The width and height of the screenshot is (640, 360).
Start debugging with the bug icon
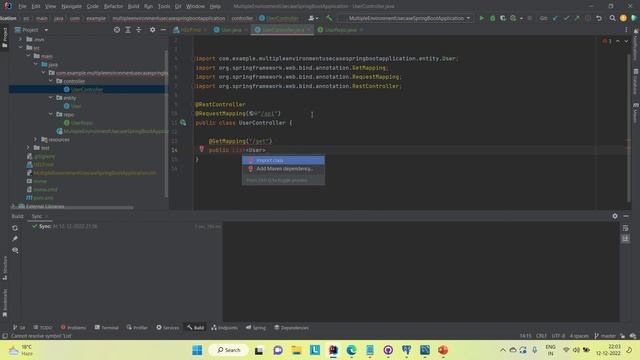point(492,18)
